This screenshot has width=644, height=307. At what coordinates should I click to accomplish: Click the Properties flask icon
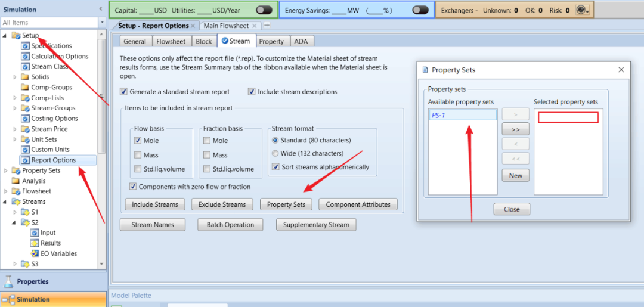coord(8,281)
